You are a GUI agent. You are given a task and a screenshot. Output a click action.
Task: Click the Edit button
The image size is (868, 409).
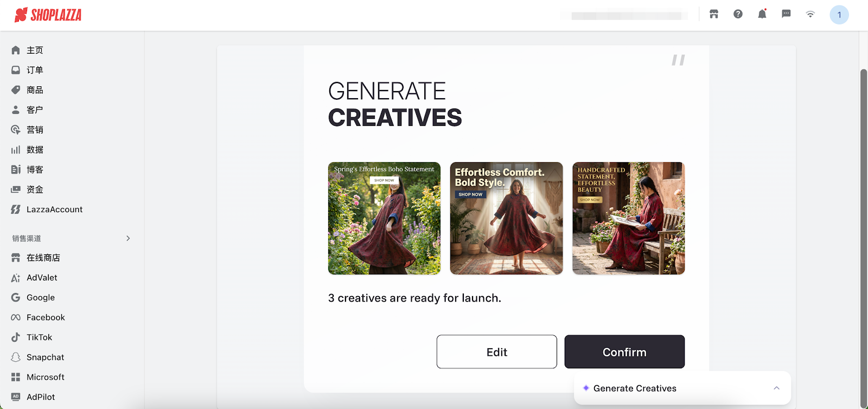click(x=497, y=352)
